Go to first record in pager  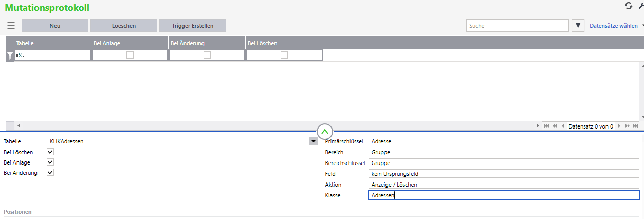click(546, 126)
